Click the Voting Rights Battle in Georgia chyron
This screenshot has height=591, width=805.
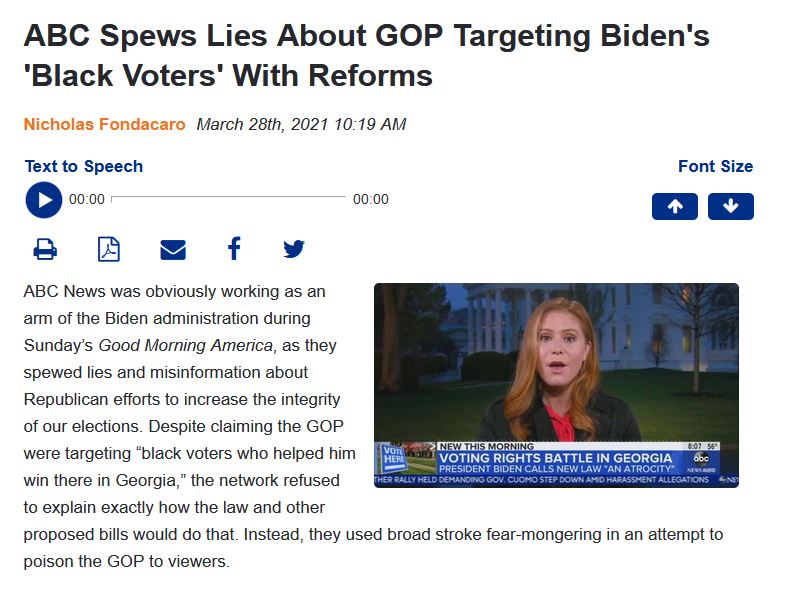pyautogui.click(x=555, y=458)
